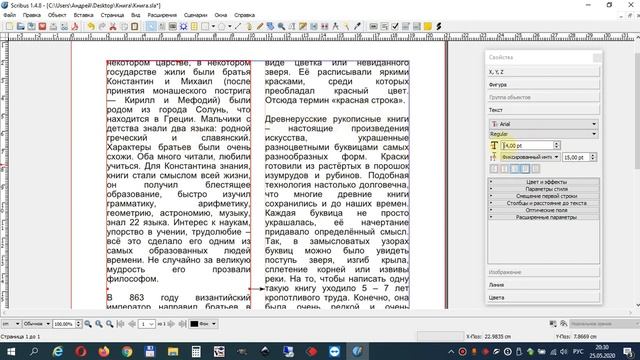Click the font size stepper arrows
Screen dimensions: 640x360
(x=557, y=145)
